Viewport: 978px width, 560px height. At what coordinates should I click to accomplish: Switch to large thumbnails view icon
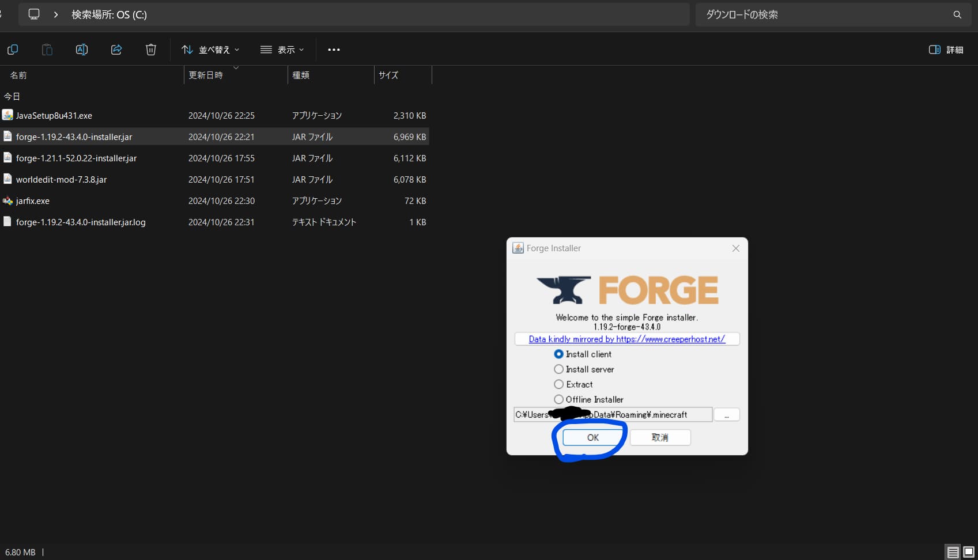(969, 552)
